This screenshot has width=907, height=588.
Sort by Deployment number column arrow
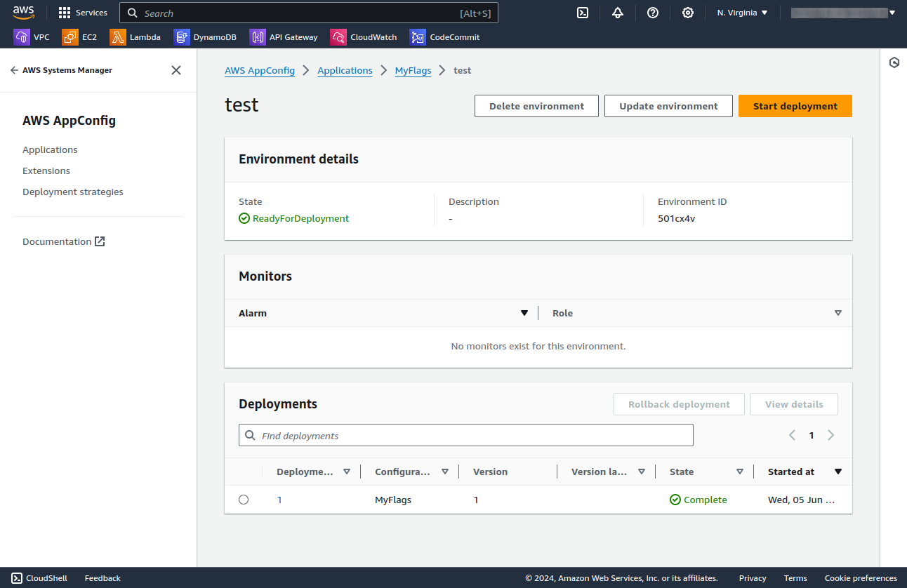coord(347,472)
